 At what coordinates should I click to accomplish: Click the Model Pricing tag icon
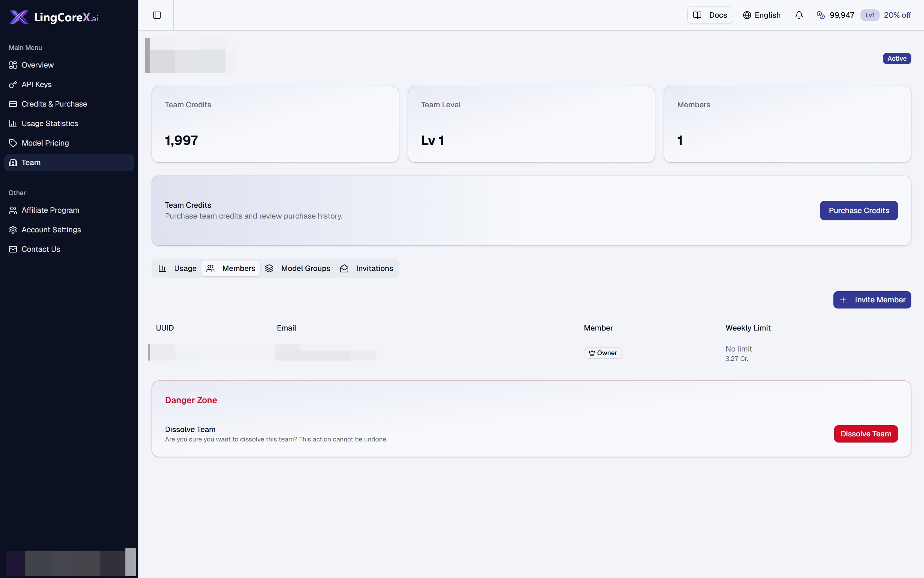[x=13, y=143]
